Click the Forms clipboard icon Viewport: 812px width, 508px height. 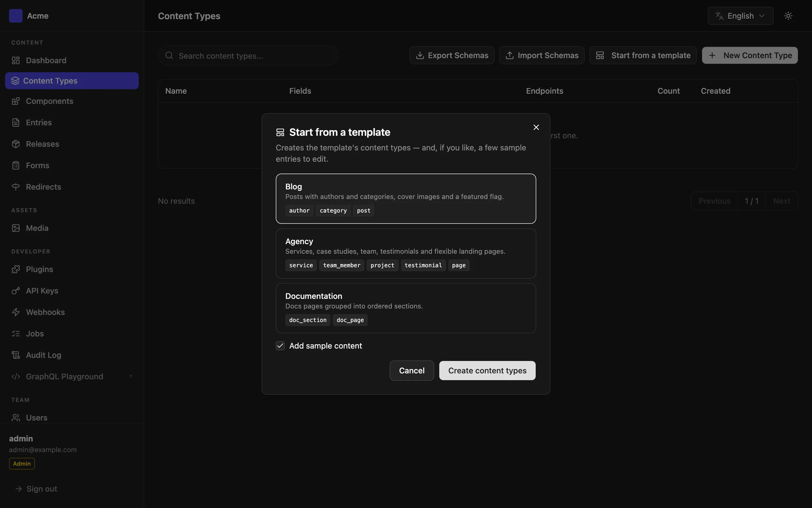pyautogui.click(x=16, y=166)
